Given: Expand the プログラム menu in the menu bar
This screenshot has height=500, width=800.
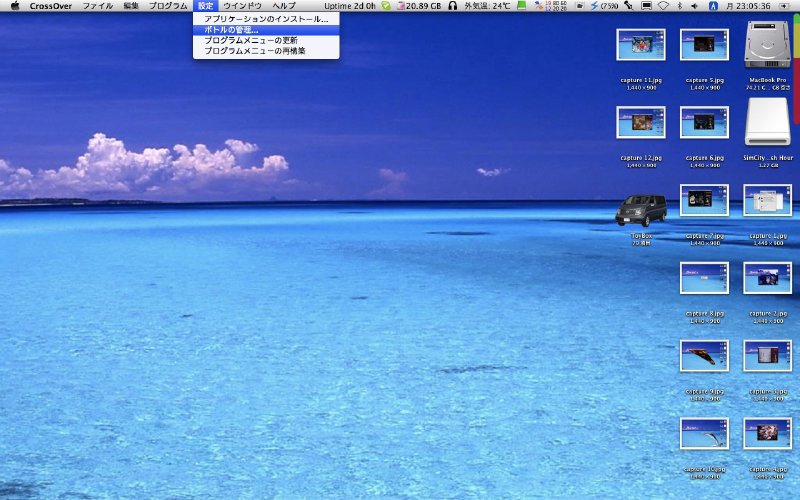Looking at the screenshot, I should click(167, 6).
